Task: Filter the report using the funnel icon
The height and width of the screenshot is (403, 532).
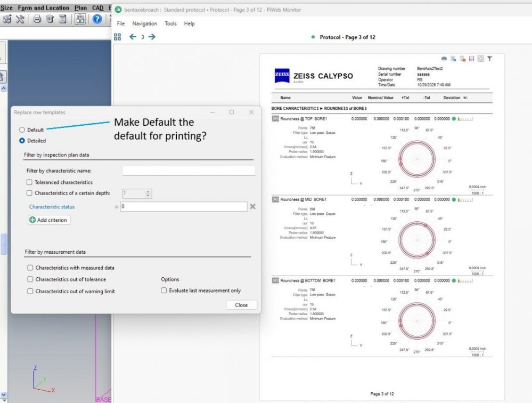Action: click(489, 59)
